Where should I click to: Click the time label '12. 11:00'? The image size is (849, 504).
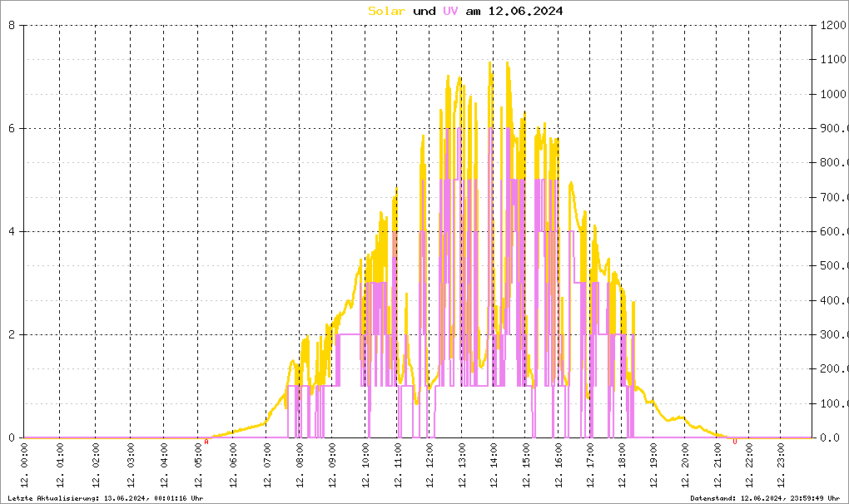click(x=397, y=465)
